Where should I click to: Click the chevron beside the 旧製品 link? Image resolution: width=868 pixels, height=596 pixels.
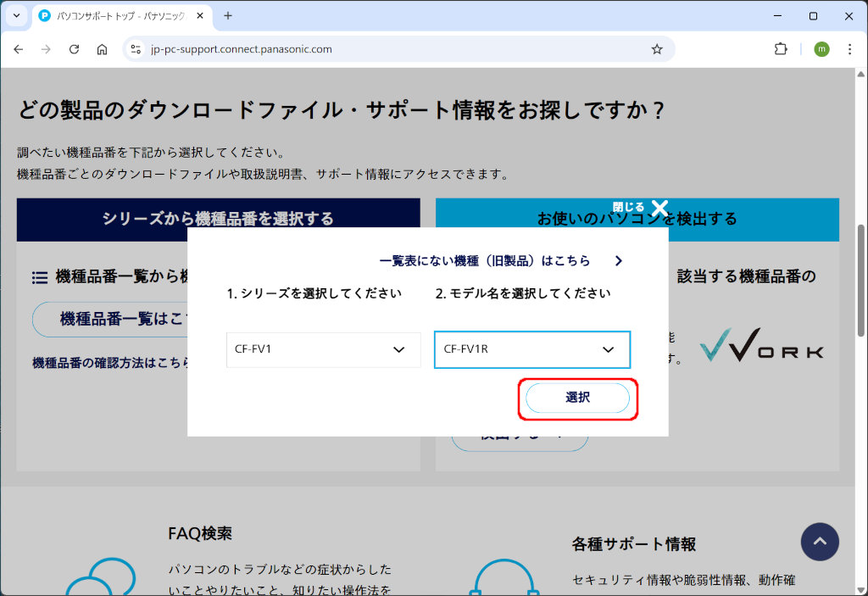619,261
